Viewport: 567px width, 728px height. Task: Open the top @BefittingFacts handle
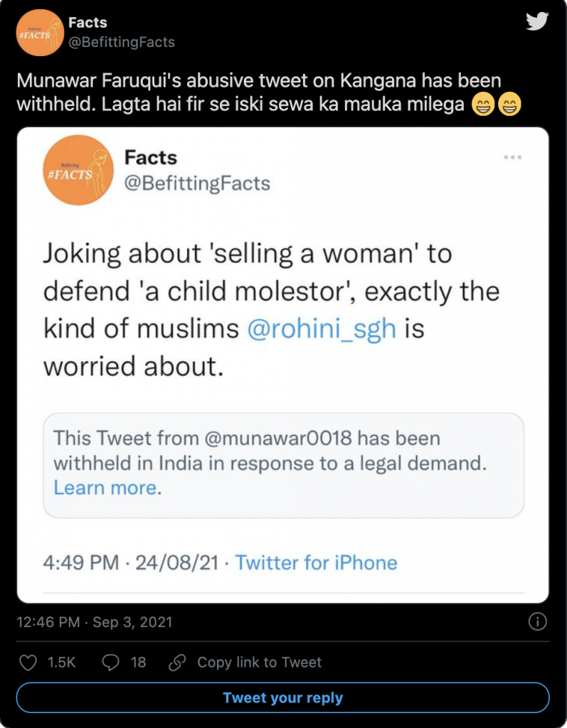tap(121, 42)
